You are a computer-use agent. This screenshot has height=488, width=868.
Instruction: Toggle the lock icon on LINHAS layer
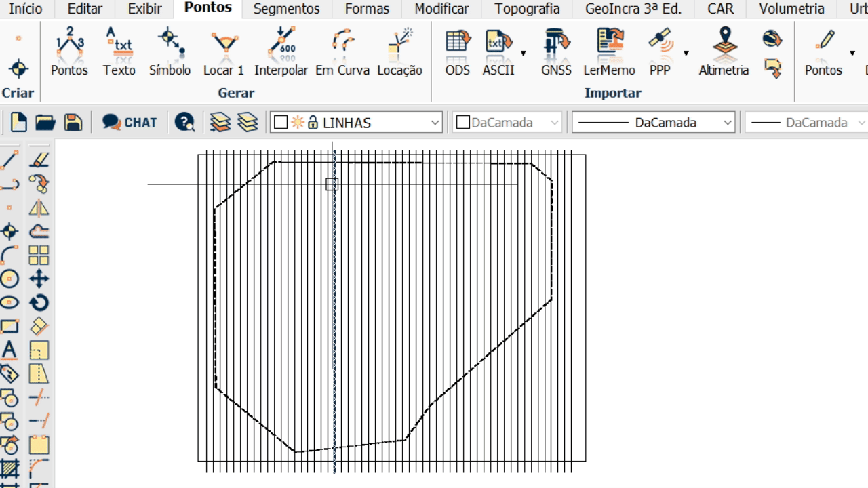click(313, 123)
